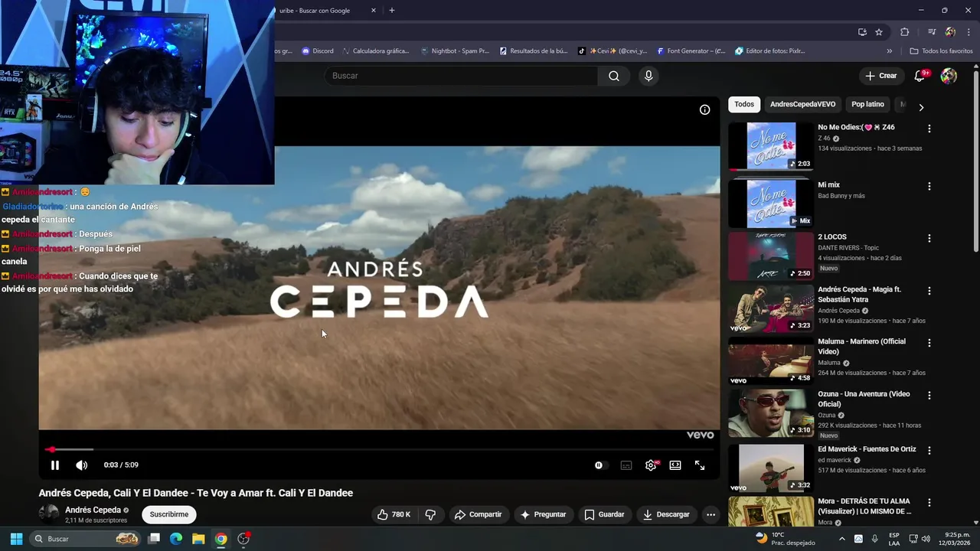Open the Windows Start menu
This screenshot has height=551, width=980.
16,539
